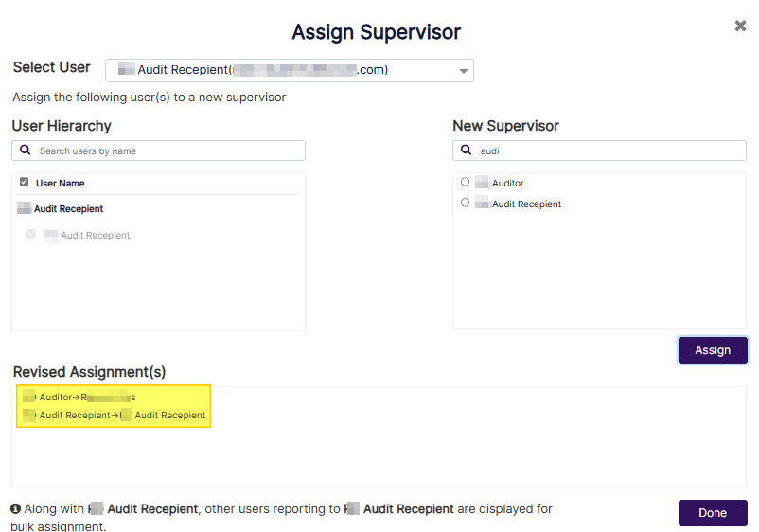Screen dimensions: 759x532
Task: Click the New Supervisor search magnifier icon
Action: point(467,151)
